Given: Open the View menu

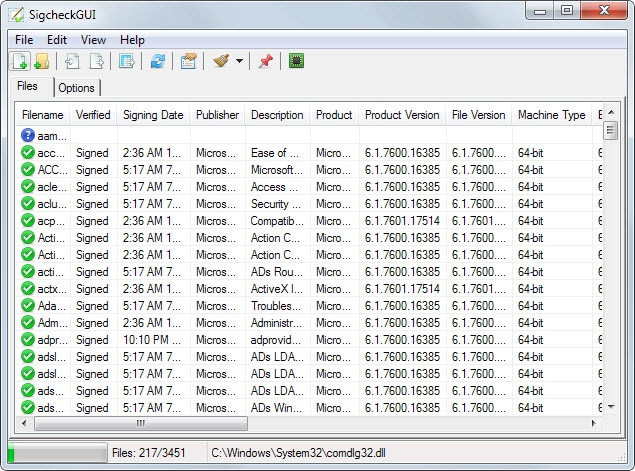Looking at the screenshot, I should (x=93, y=40).
